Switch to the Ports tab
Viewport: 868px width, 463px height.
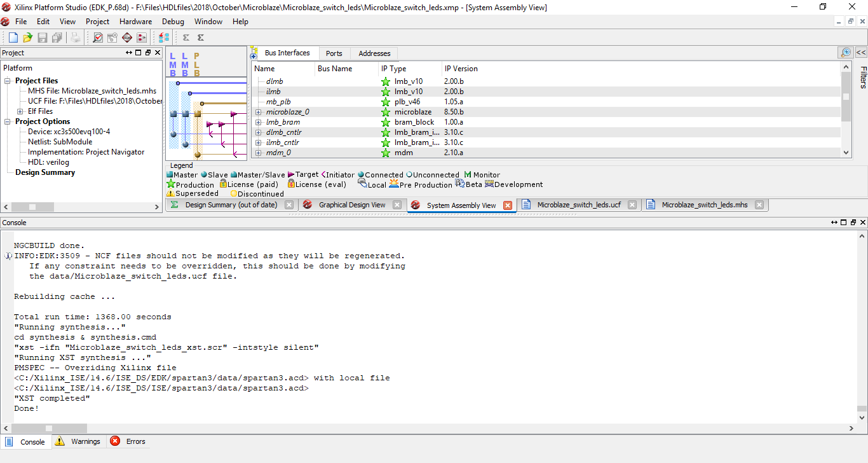click(x=334, y=53)
